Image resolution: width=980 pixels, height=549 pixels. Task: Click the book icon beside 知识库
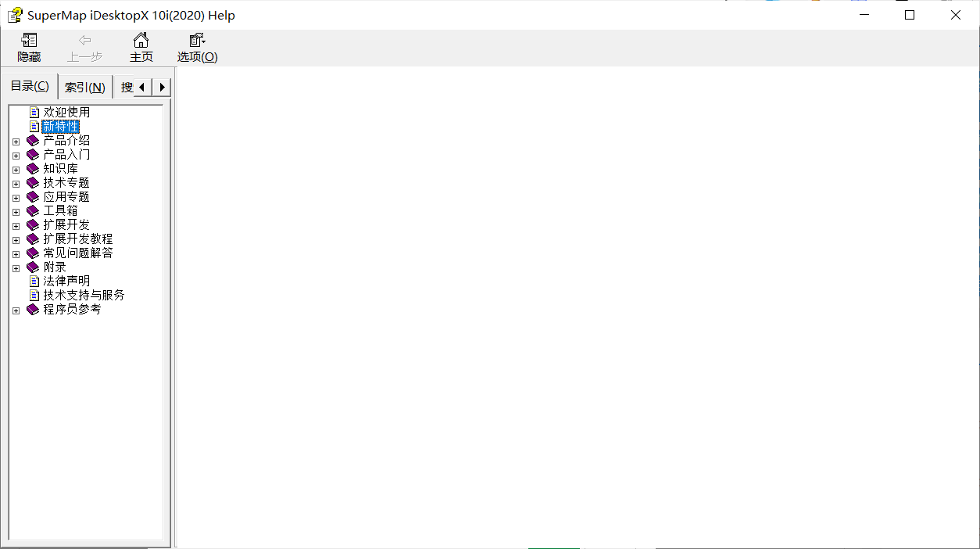33,169
